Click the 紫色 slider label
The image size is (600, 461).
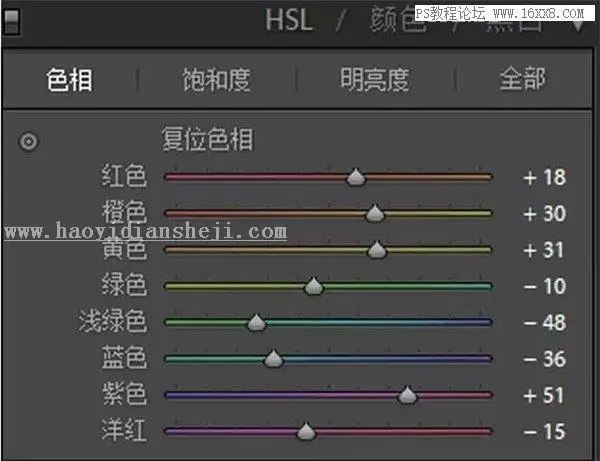(x=124, y=393)
